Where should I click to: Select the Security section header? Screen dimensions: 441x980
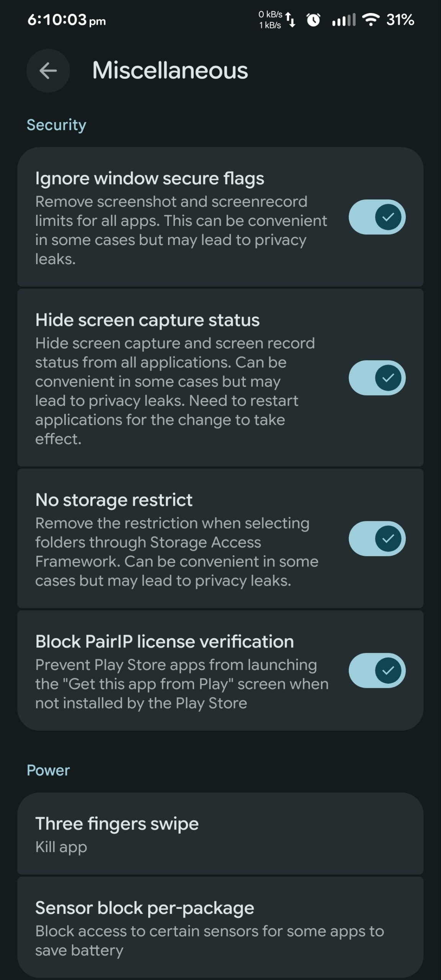coord(56,125)
